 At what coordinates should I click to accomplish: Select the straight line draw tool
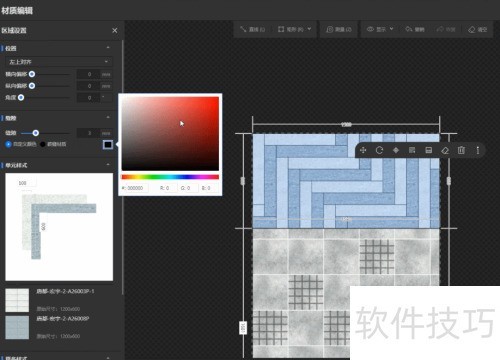[x=252, y=29]
